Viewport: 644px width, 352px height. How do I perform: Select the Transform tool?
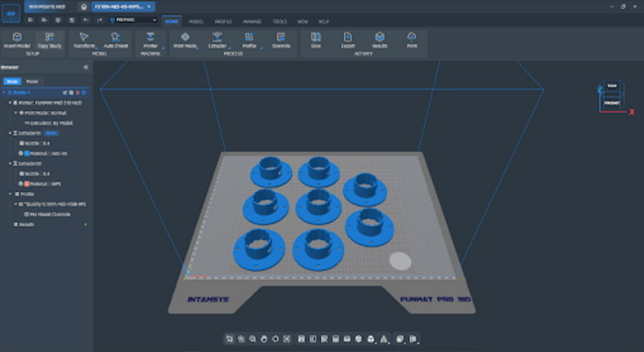tap(83, 38)
